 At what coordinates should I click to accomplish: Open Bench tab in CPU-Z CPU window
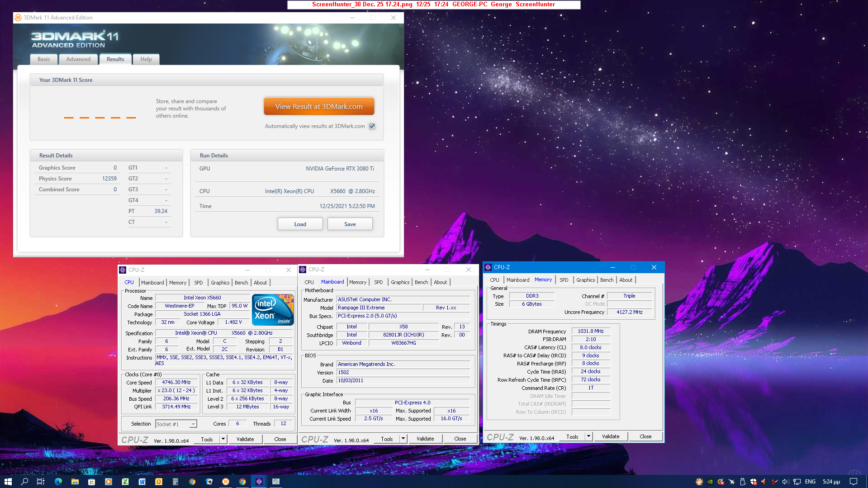[x=241, y=283]
